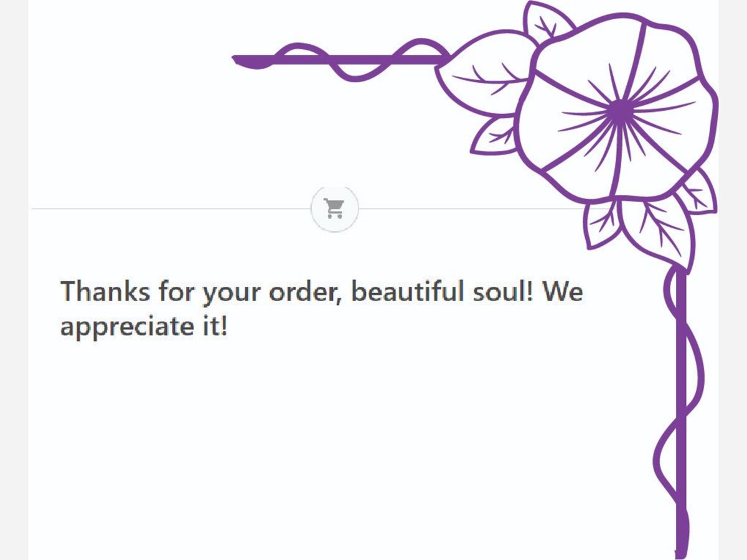
Task: Click the small leaf between big leaf and flower
Action: 495,136
